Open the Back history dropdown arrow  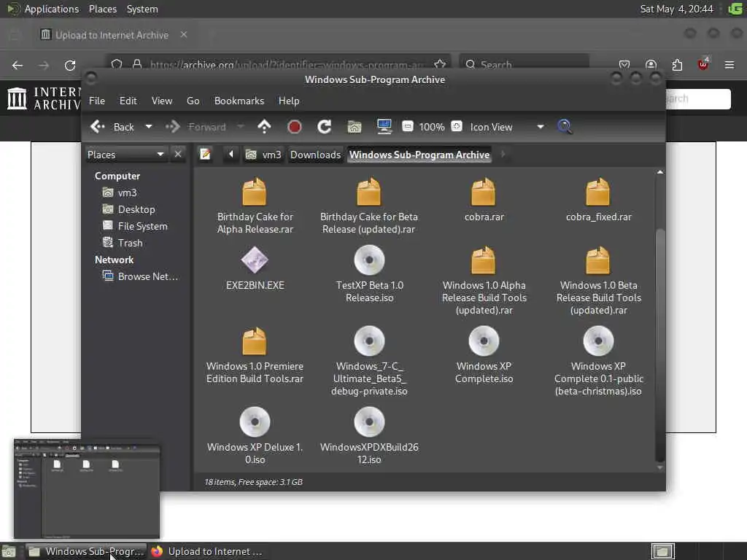(x=149, y=127)
